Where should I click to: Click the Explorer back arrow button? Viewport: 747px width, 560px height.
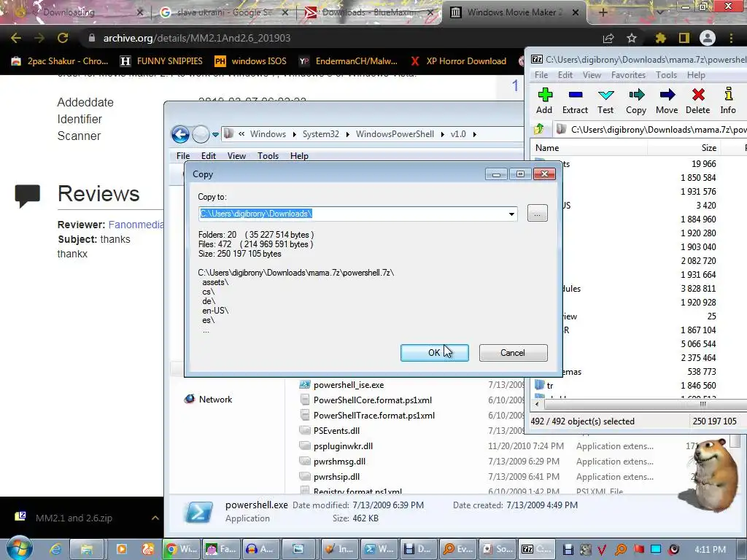pos(181,134)
